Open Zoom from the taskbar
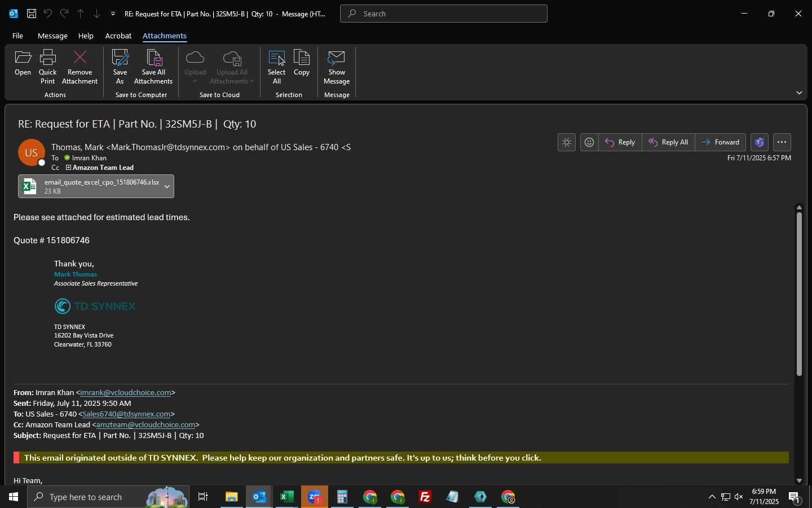 click(x=315, y=497)
